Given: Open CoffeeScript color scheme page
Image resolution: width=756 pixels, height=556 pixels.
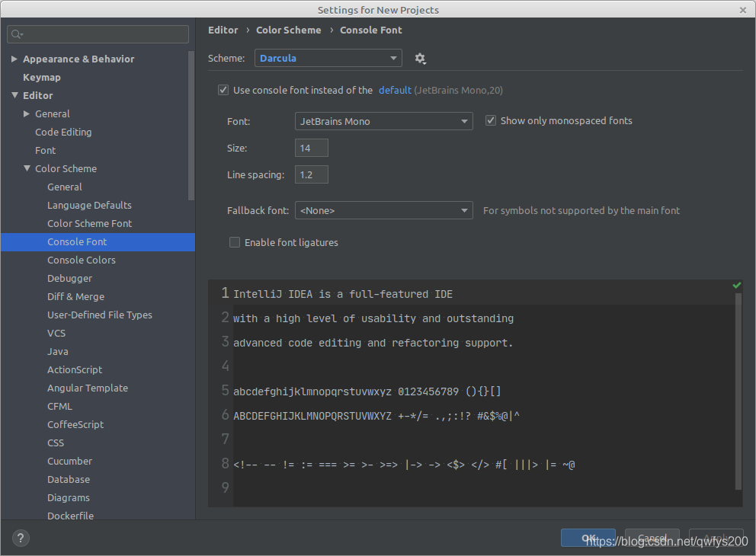Looking at the screenshot, I should (x=75, y=425).
